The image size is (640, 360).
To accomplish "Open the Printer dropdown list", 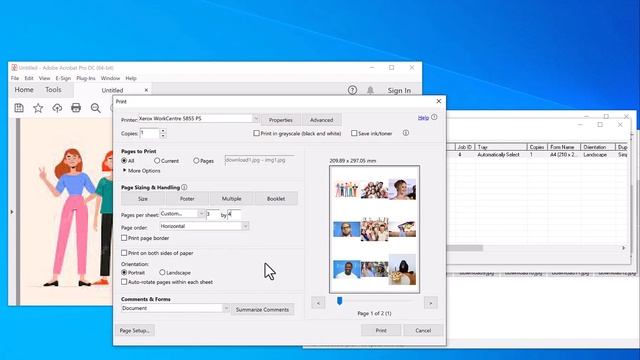I will click(256, 118).
